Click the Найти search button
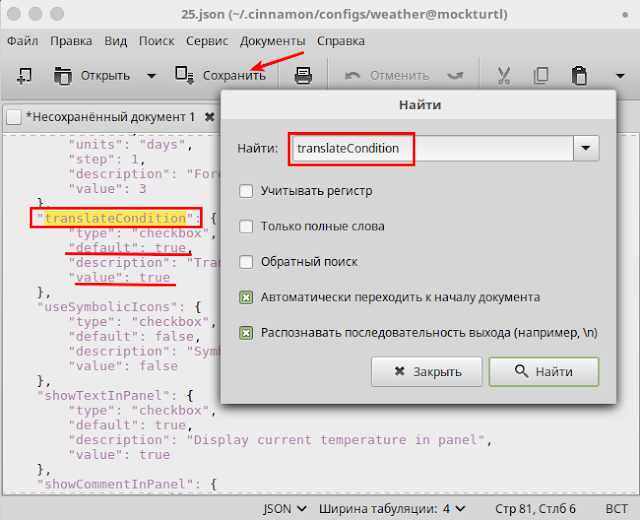640x520 pixels. (x=544, y=372)
